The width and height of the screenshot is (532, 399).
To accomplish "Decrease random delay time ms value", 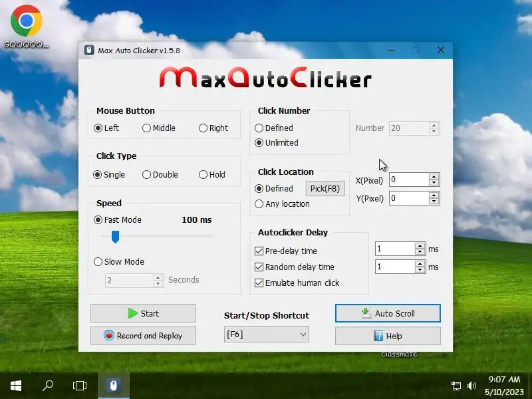I will coord(420,270).
